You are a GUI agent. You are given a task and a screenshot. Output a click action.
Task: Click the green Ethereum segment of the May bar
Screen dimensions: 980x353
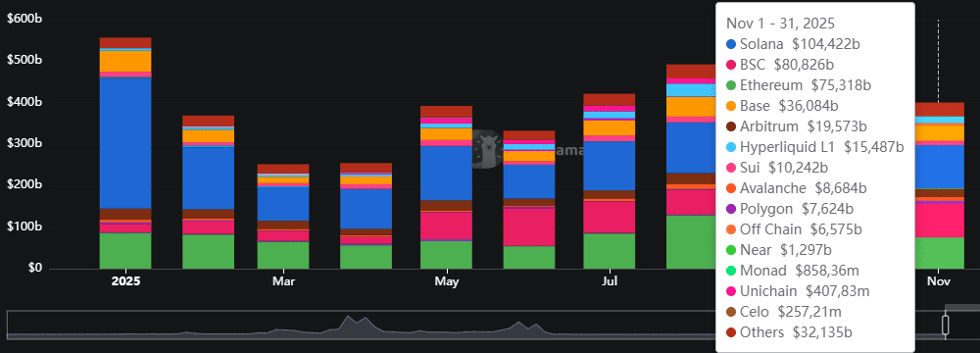point(446,255)
